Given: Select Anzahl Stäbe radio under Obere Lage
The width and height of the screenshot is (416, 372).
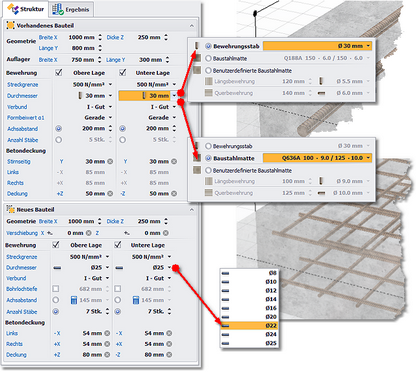Looking at the screenshot, I should pyautogui.click(x=59, y=140).
